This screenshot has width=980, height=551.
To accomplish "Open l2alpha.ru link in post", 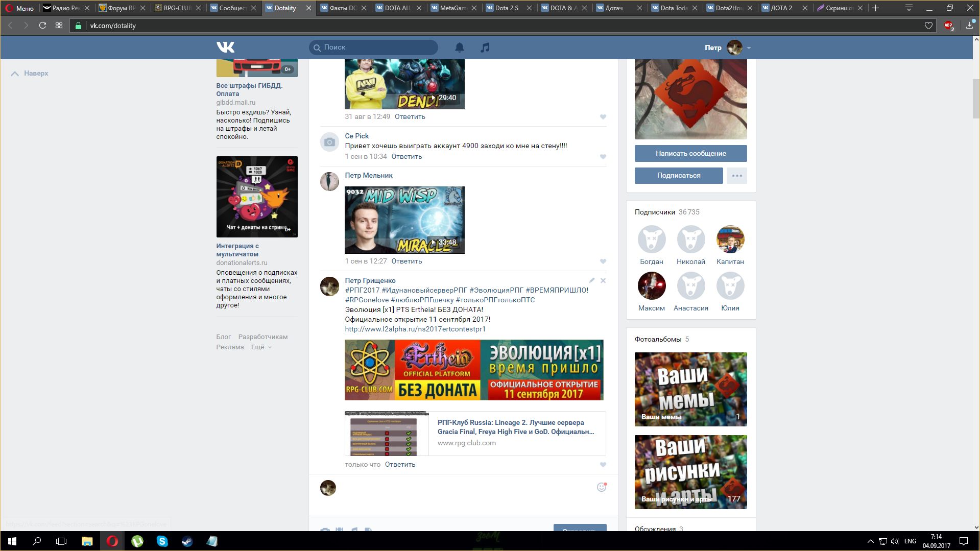I will pyautogui.click(x=415, y=329).
